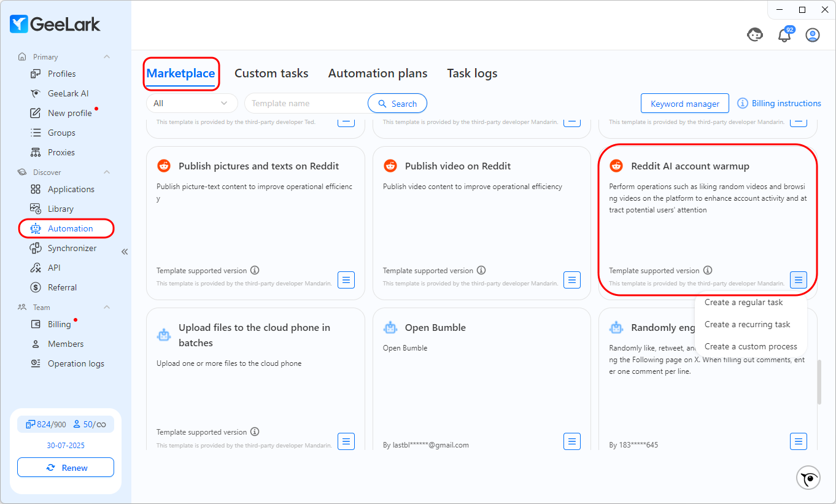Screen dimensions: 836x504
Task: Show version info on Upload files card
Action: 255,432
